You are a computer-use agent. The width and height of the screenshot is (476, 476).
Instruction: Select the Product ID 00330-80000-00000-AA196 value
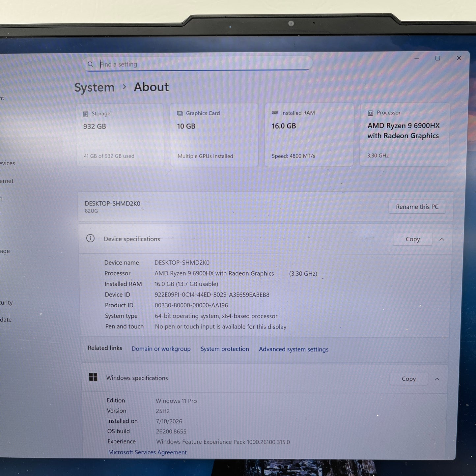point(191,305)
